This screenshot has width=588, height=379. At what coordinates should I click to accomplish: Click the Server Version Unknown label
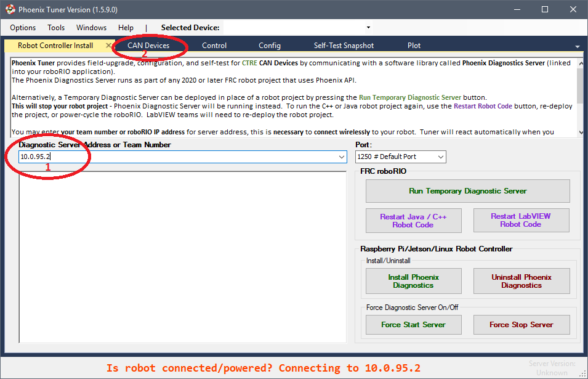pos(552,368)
